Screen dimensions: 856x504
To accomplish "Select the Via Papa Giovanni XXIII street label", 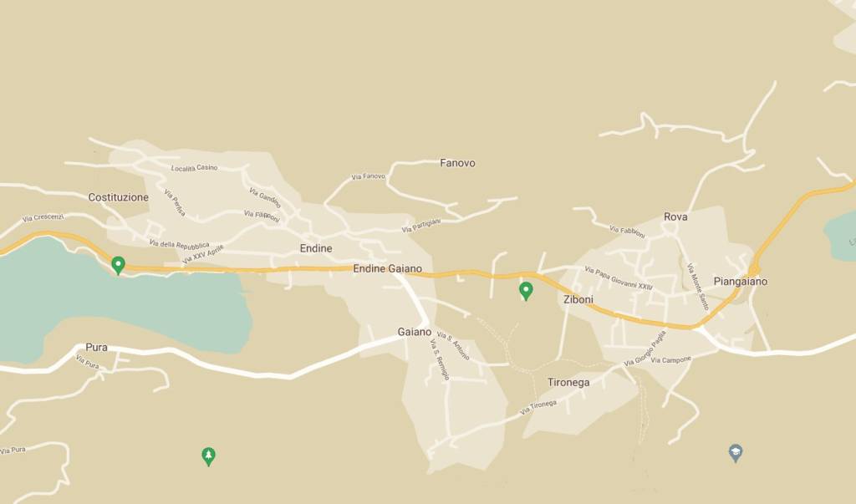I will point(618,278).
